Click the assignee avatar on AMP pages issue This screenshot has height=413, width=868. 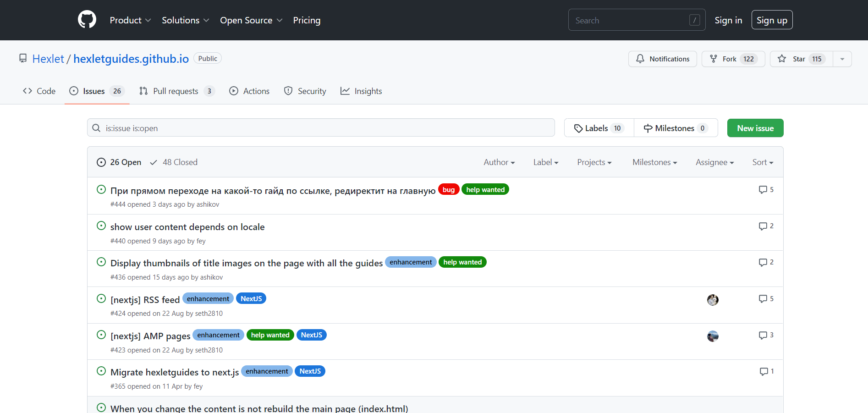coord(713,336)
